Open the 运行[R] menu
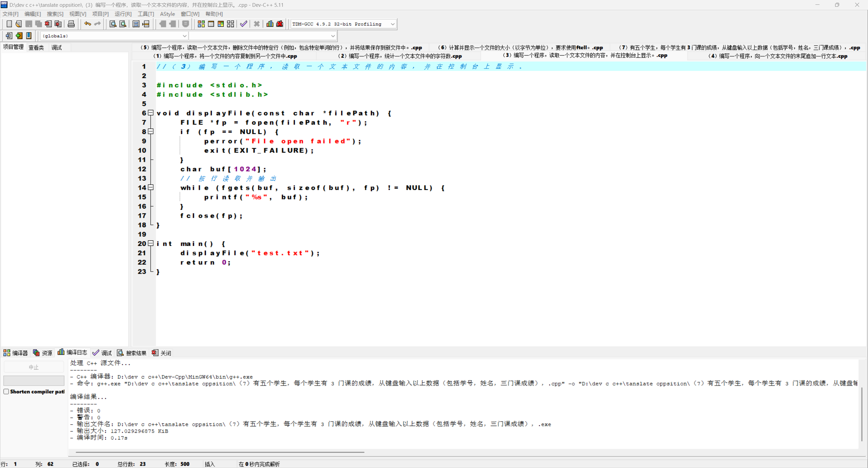 point(123,14)
